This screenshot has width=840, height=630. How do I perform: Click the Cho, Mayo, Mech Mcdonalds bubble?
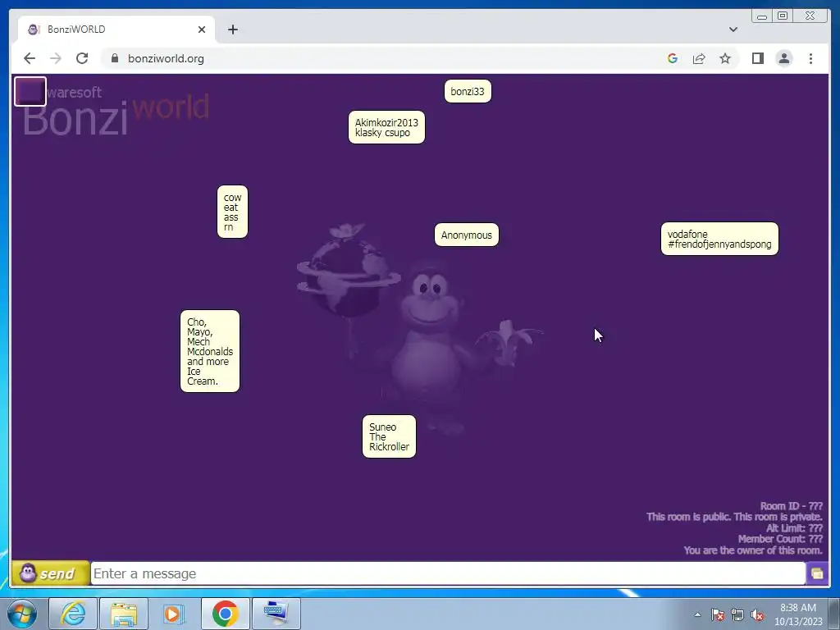tap(210, 351)
